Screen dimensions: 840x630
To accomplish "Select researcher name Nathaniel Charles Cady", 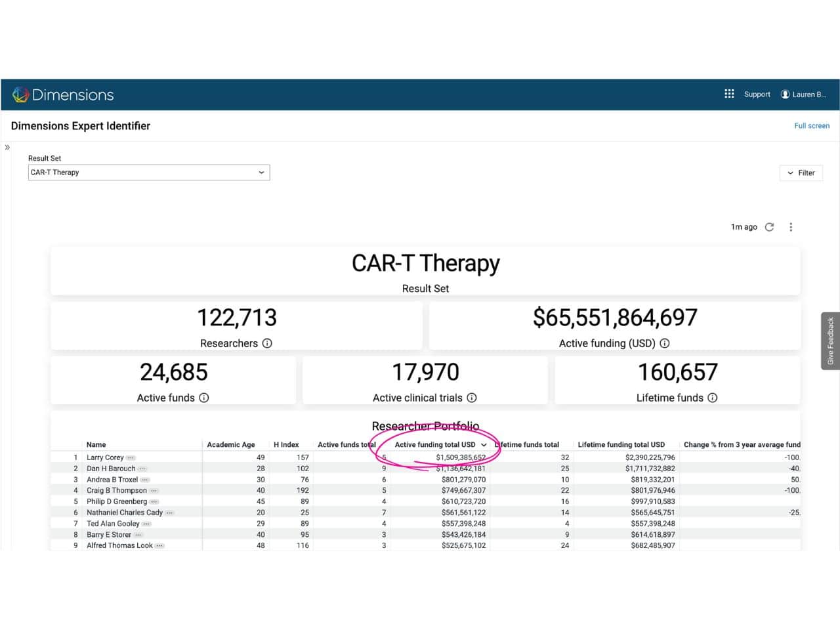I will [x=125, y=513].
